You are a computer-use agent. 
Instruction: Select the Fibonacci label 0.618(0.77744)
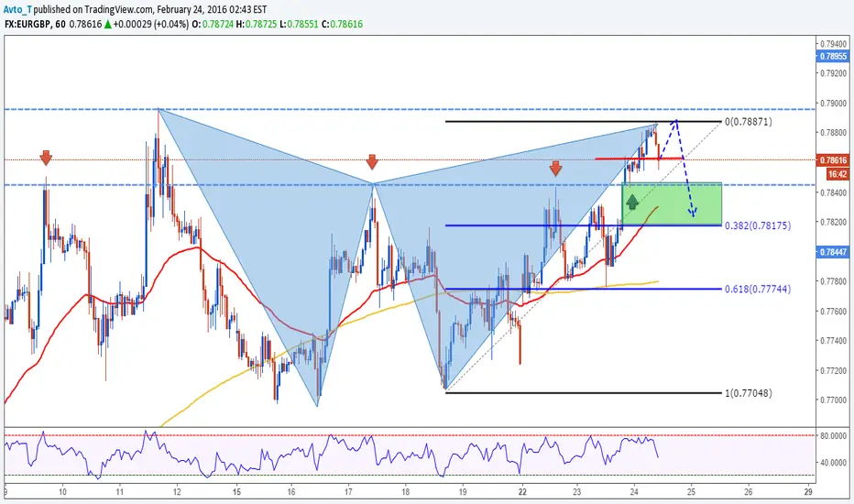click(x=758, y=289)
